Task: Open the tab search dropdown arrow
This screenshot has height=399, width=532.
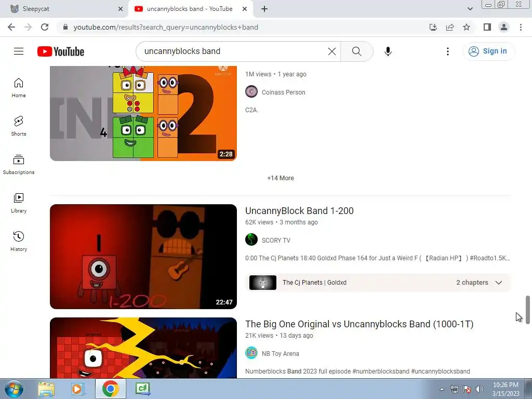Action: pyautogui.click(x=470, y=9)
